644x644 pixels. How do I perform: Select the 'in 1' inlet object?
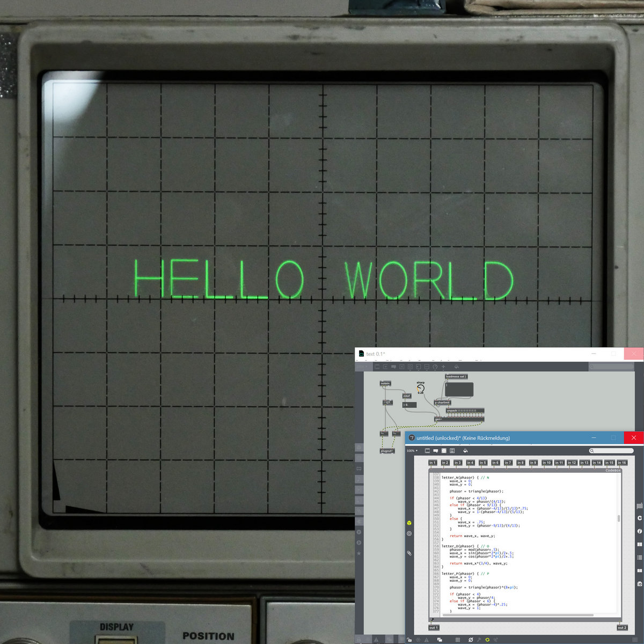point(433,463)
